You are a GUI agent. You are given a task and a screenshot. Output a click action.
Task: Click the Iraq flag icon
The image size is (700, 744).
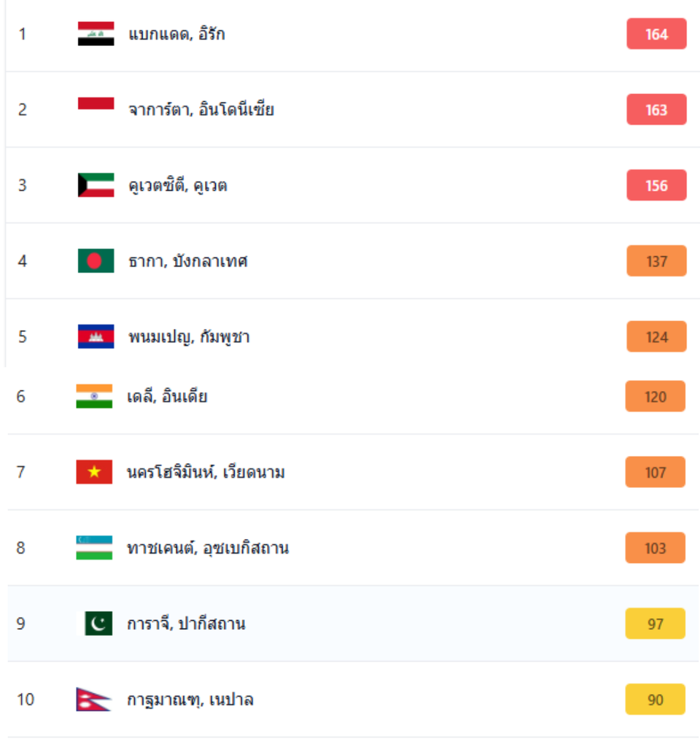click(96, 34)
